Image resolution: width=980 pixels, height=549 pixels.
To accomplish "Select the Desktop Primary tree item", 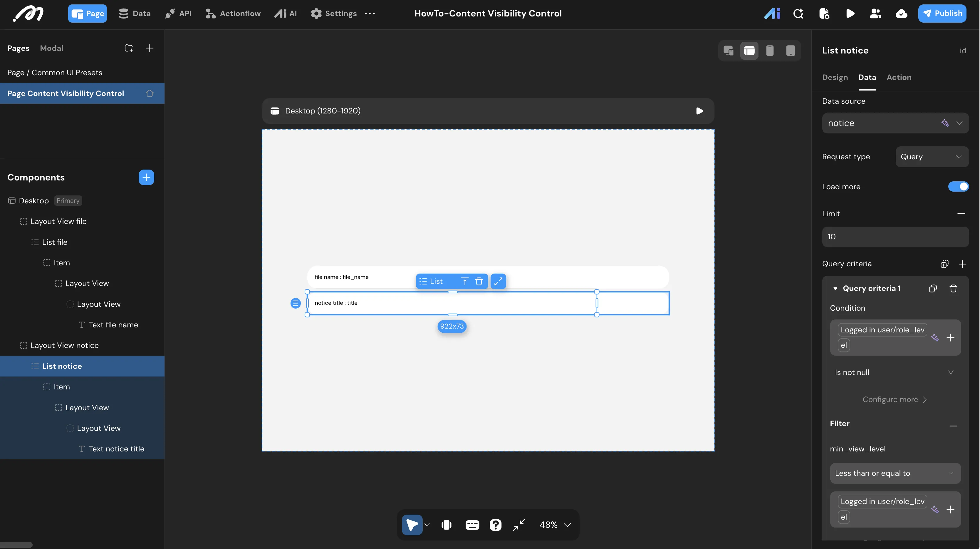I will click(x=82, y=201).
